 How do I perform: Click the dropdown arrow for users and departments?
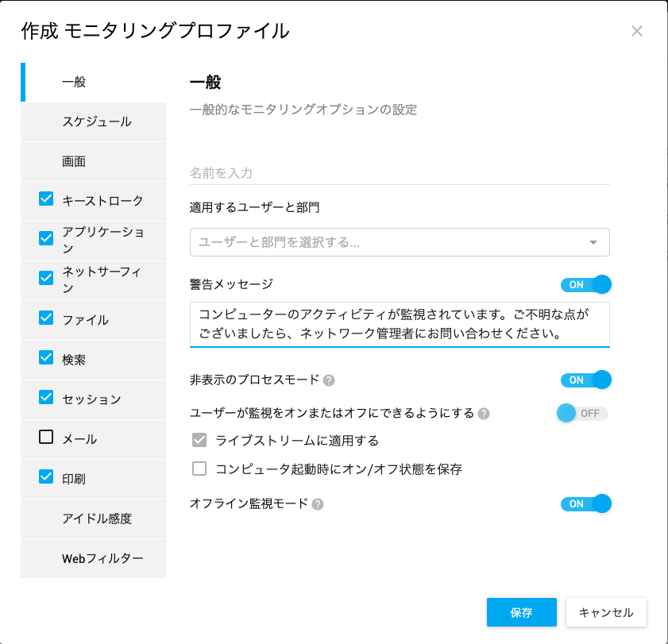pos(593,243)
